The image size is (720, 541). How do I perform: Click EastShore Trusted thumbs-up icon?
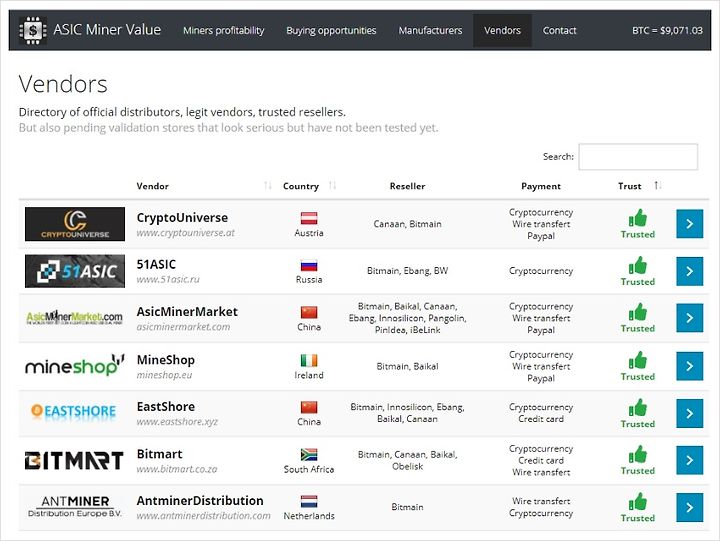(638, 408)
